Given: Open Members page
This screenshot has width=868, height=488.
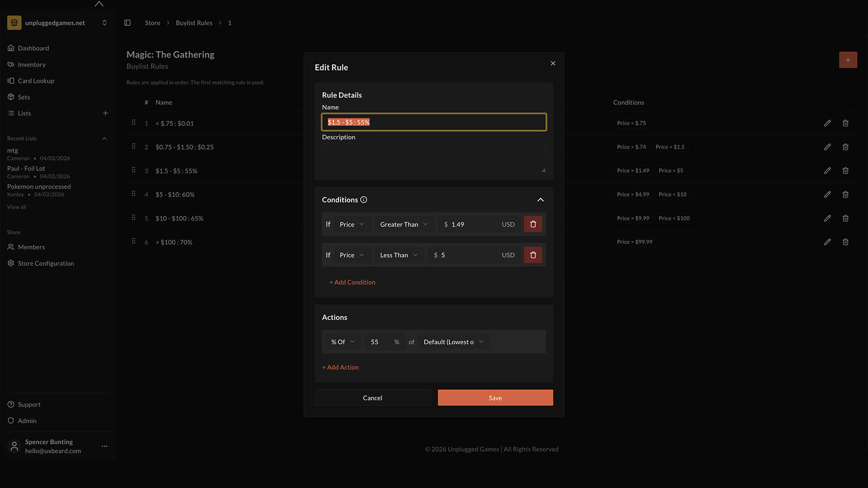Looking at the screenshot, I should click(x=31, y=247).
